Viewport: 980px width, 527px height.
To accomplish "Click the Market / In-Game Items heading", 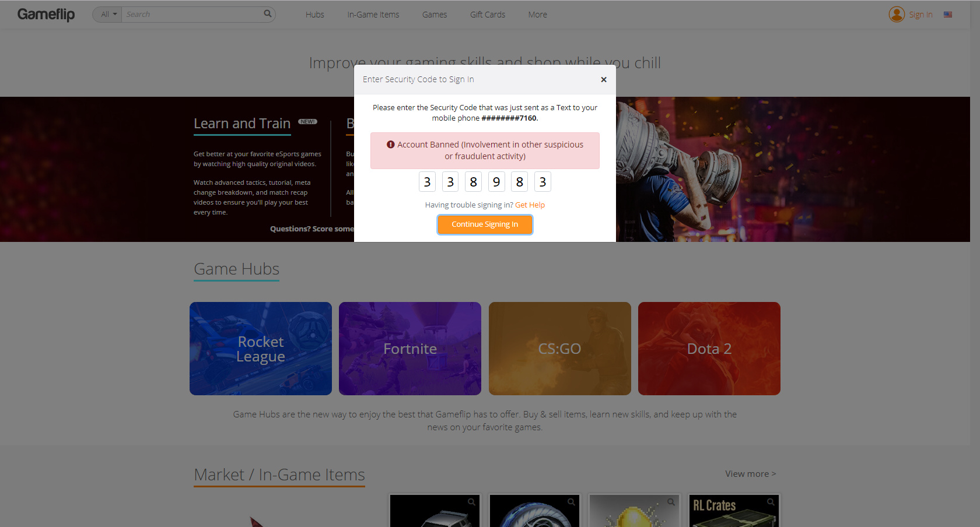I will pyautogui.click(x=279, y=475).
